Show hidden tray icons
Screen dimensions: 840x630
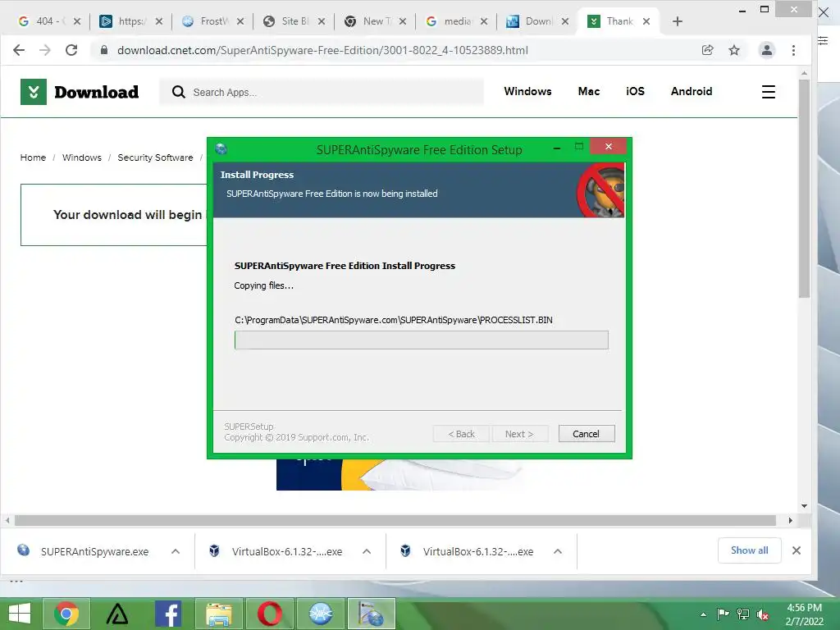[x=703, y=614]
